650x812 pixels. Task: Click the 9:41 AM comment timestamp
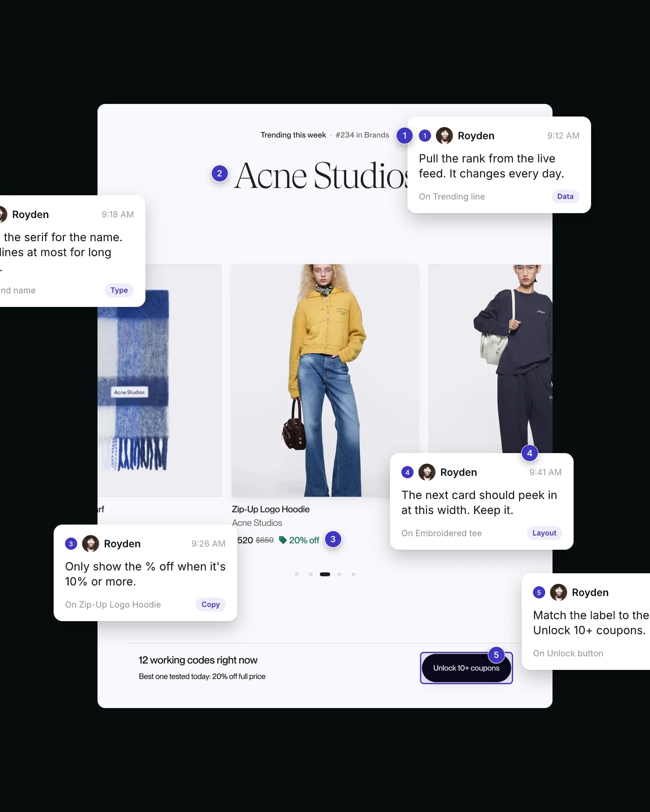[x=546, y=472]
